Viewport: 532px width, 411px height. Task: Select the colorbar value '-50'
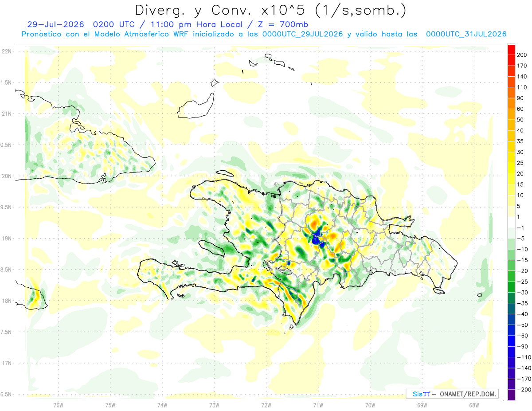click(x=522, y=325)
